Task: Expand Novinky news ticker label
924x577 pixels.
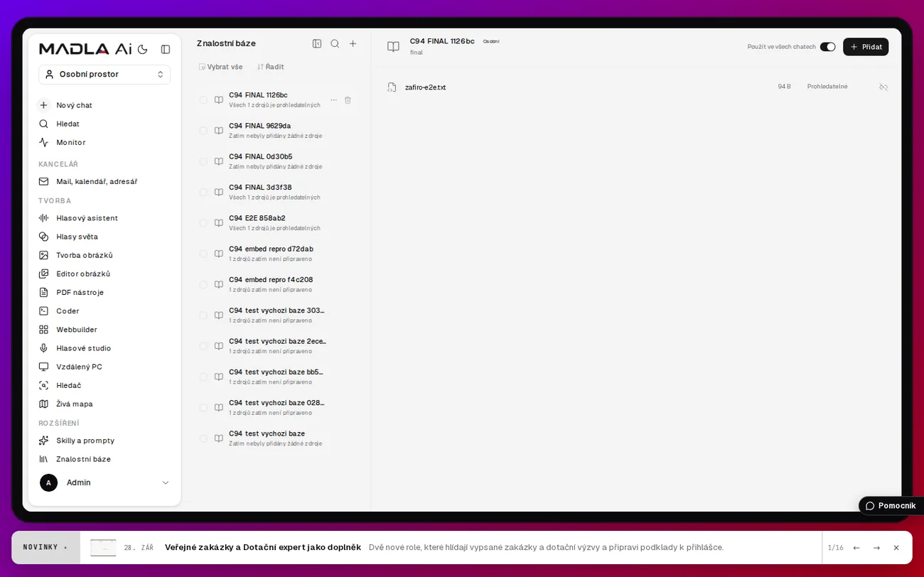Action: [45, 548]
